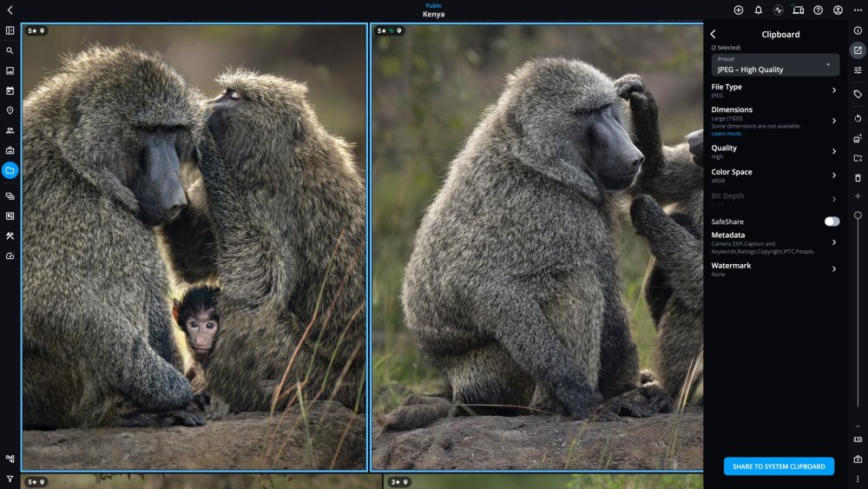
Task: Open the stacked devices view icon
Action: 10,195
